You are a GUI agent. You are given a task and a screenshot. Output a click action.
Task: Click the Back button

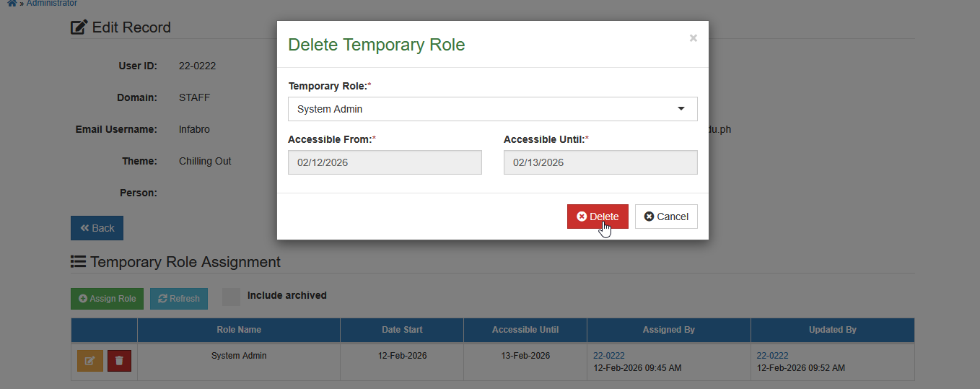[97, 228]
